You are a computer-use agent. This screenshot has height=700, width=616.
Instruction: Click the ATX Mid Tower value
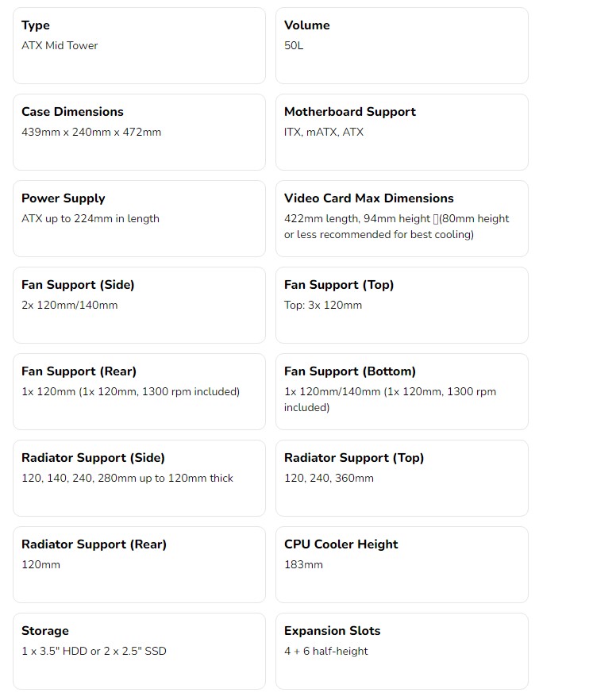(x=60, y=45)
